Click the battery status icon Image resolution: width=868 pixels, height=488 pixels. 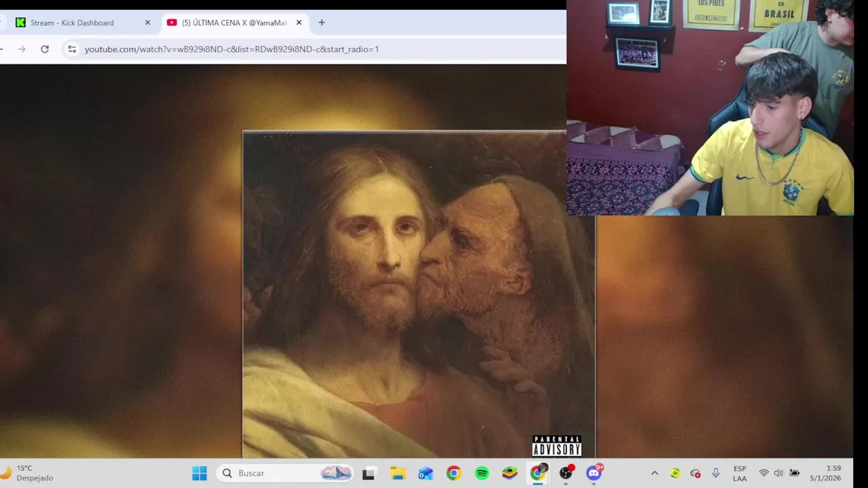(x=794, y=473)
